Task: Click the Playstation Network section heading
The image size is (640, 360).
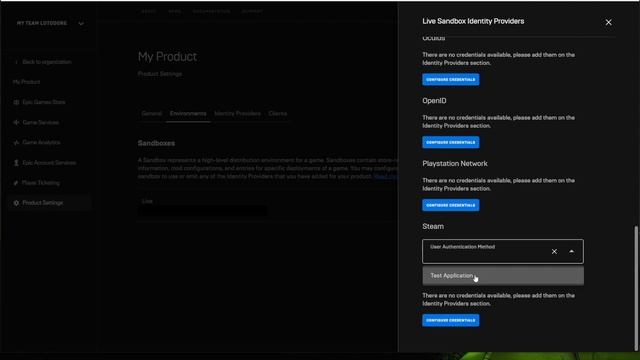Action: pyautogui.click(x=455, y=164)
